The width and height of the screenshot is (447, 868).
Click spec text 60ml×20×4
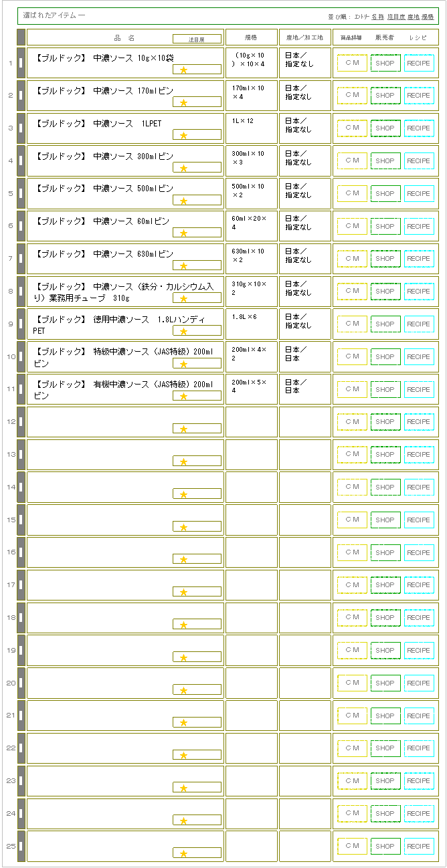pos(249,223)
